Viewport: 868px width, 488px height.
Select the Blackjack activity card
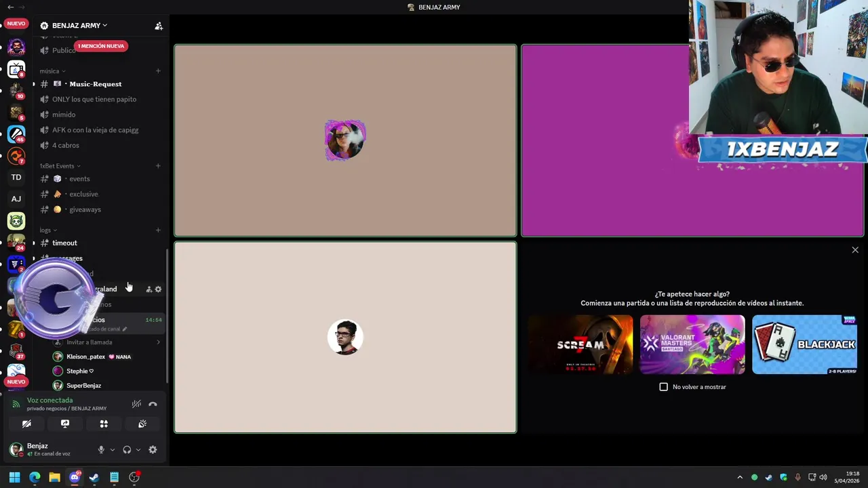click(x=804, y=344)
